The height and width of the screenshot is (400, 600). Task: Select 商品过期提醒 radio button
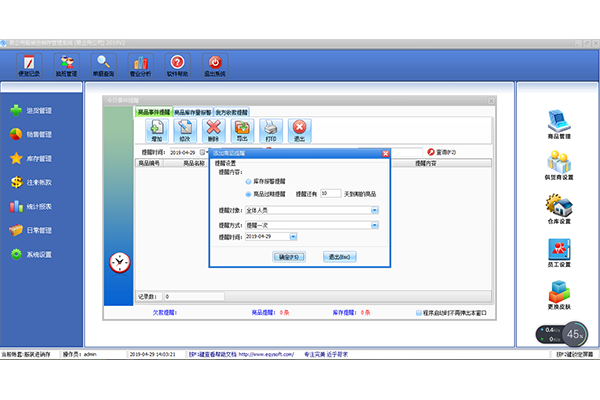click(248, 194)
